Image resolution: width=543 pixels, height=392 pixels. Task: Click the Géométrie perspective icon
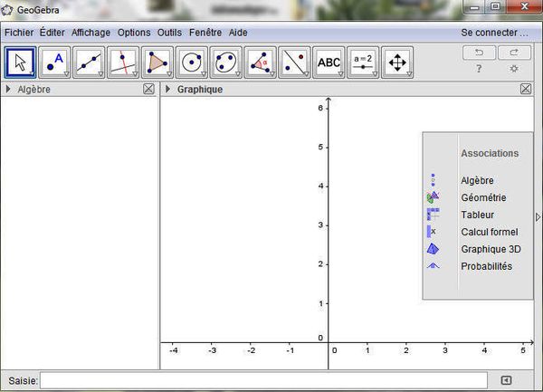(x=433, y=197)
